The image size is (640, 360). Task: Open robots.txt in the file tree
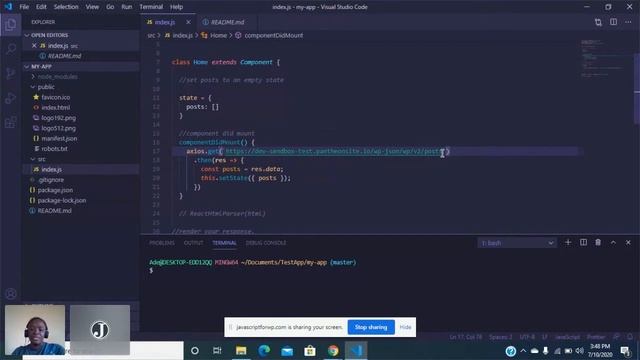click(x=54, y=149)
